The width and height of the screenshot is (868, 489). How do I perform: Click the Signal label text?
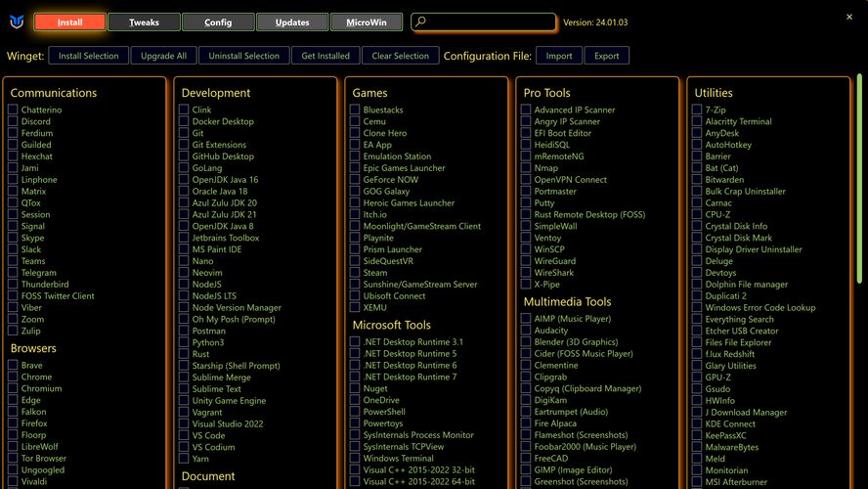[x=32, y=226]
